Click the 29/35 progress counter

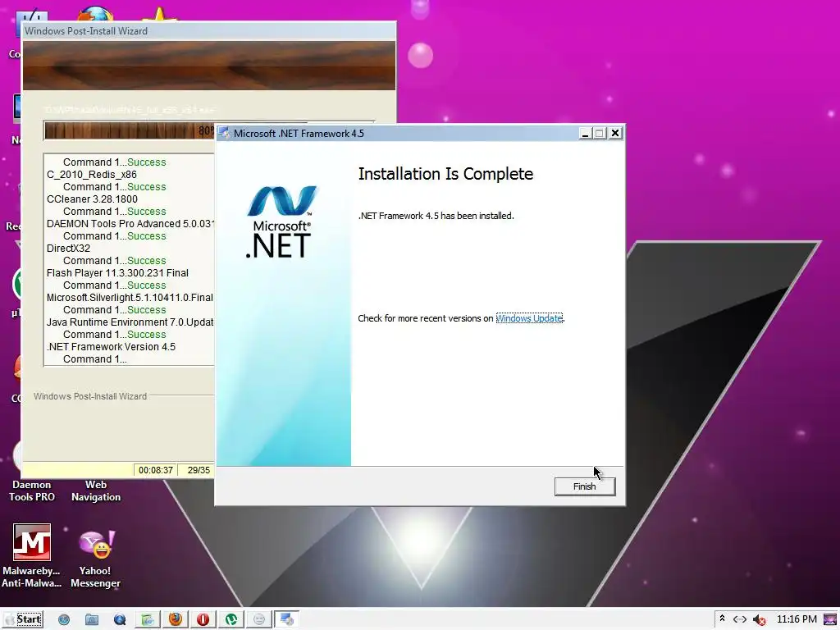point(199,470)
